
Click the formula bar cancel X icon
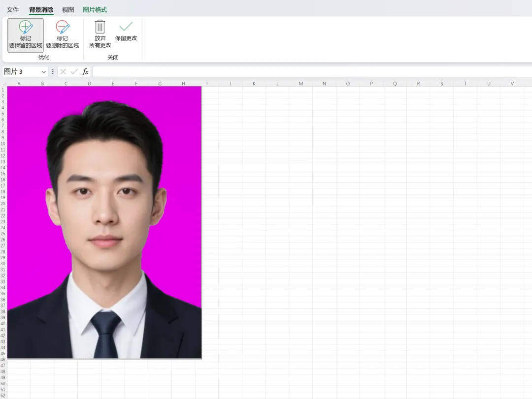pyautogui.click(x=63, y=71)
